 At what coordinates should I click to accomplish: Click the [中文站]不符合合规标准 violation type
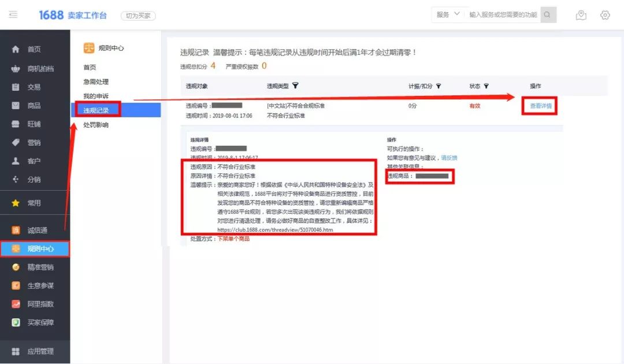point(296,105)
